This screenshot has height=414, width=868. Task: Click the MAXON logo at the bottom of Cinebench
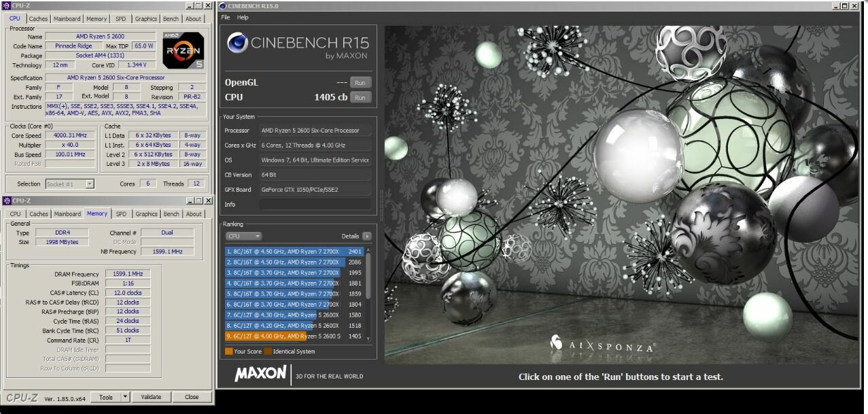(260, 374)
